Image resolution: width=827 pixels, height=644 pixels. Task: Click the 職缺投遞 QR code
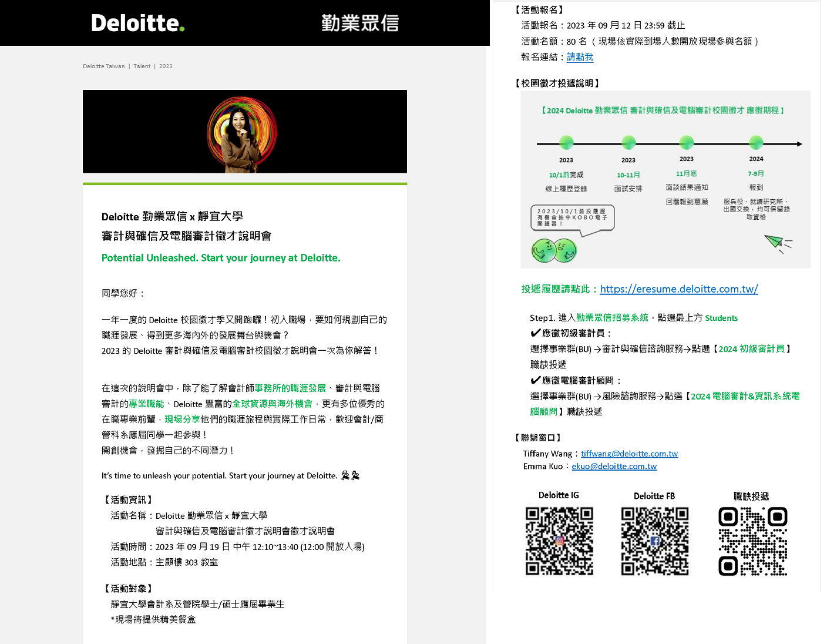coord(753,541)
